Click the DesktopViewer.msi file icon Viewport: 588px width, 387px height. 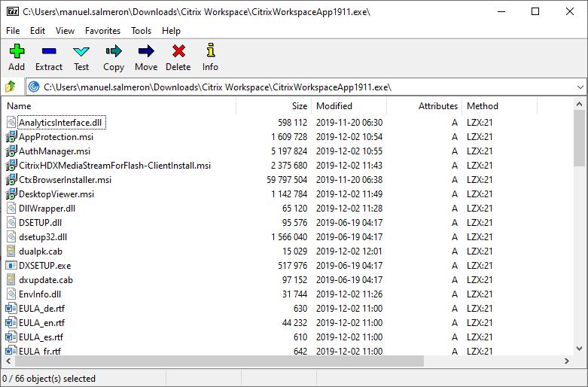pos(11,193)
